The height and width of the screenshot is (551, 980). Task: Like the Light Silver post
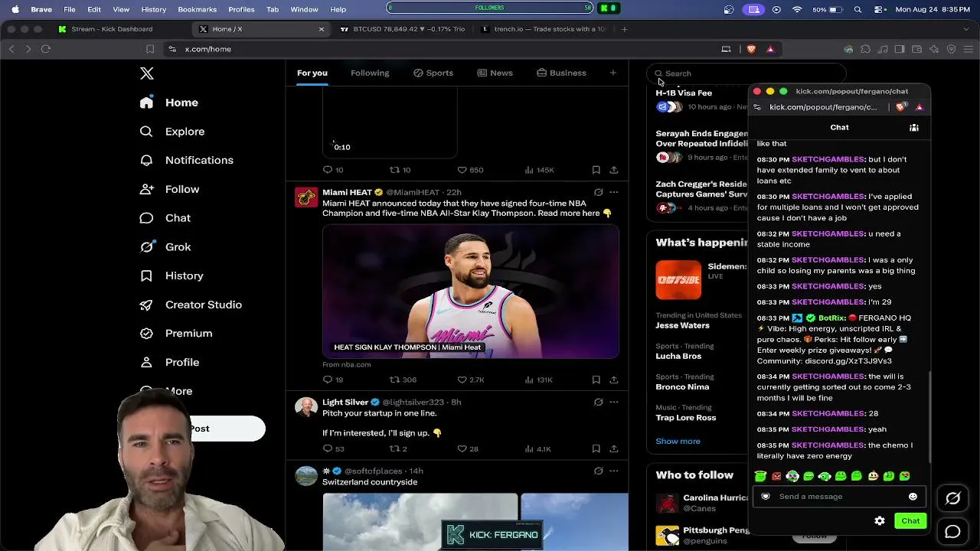(x=467, y=448)
